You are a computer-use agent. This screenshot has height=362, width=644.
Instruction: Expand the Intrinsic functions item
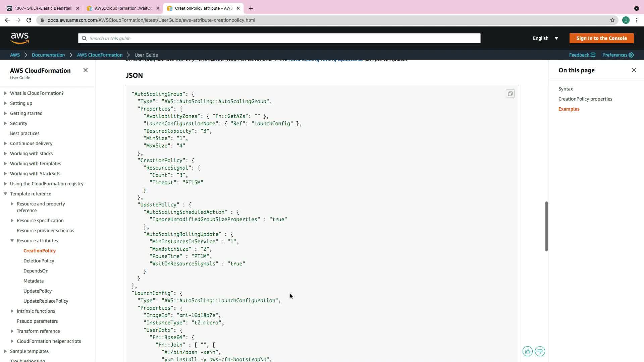click(12, 311)
